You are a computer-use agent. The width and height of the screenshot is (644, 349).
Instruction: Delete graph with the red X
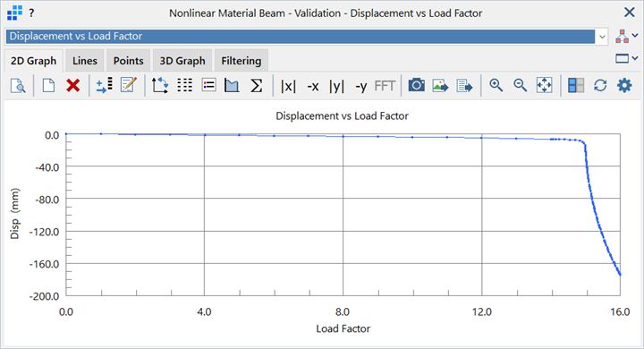point(73,86)
